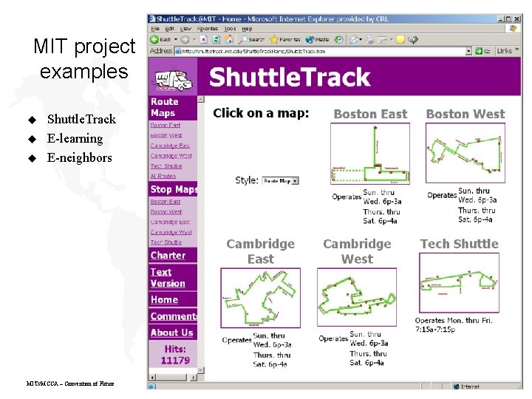Expand the Mail button dropdown arrow
Viewport: 532px width, 399px height.
pyautogui.click(x=361, y=40)
